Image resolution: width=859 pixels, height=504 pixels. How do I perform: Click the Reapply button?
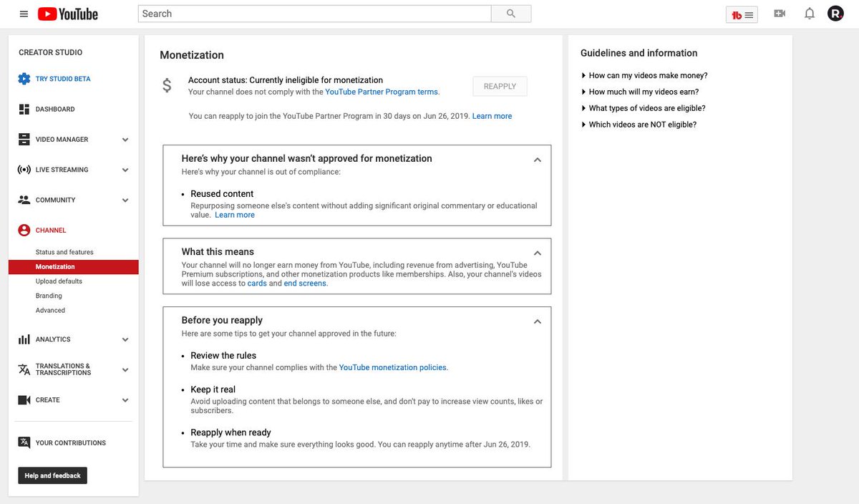pyautogui.click(x=500, y=87)
